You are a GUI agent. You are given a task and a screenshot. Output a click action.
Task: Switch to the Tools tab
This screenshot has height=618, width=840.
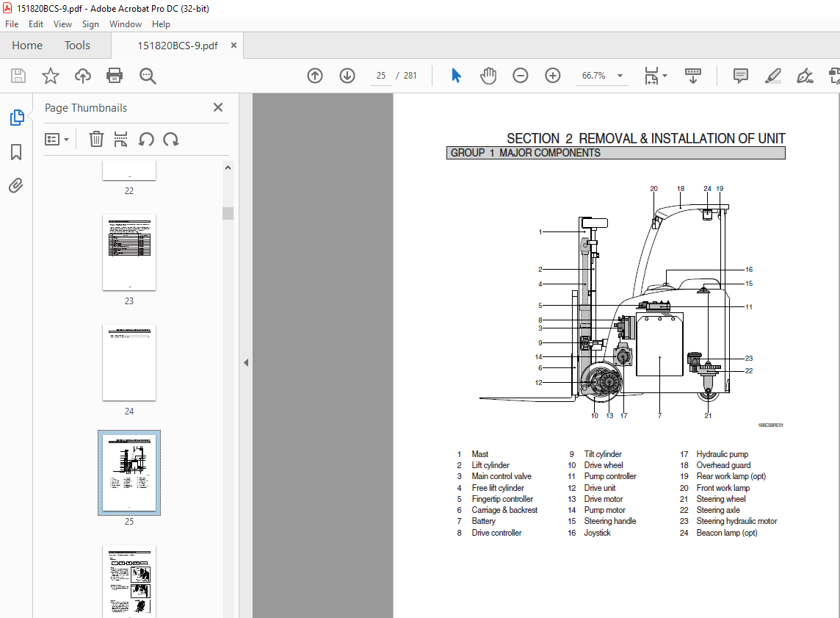coord(77,46)
